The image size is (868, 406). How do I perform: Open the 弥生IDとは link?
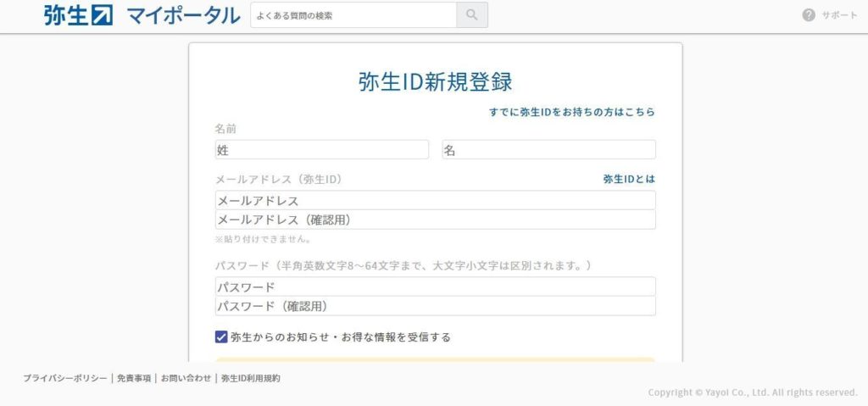(629, 179)
